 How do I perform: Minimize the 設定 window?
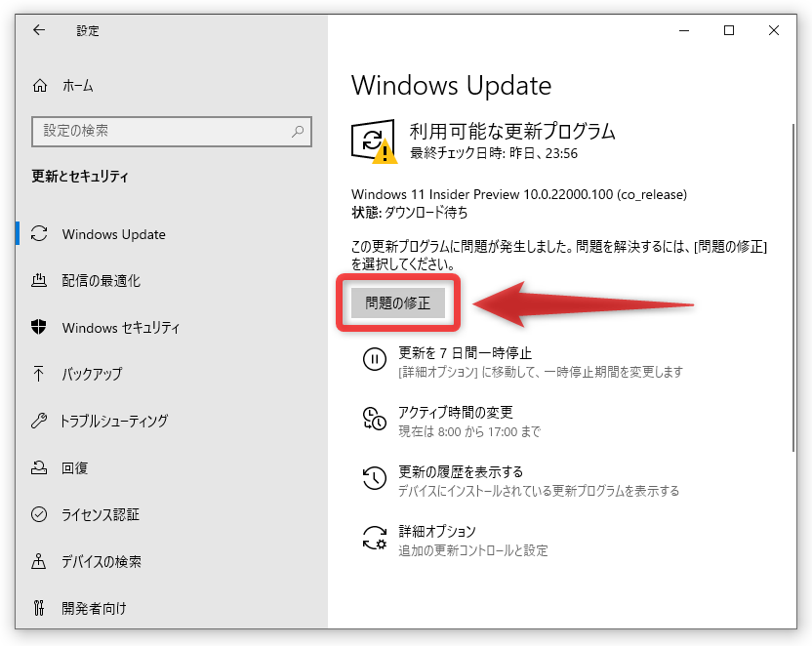(x=684, y=30)
